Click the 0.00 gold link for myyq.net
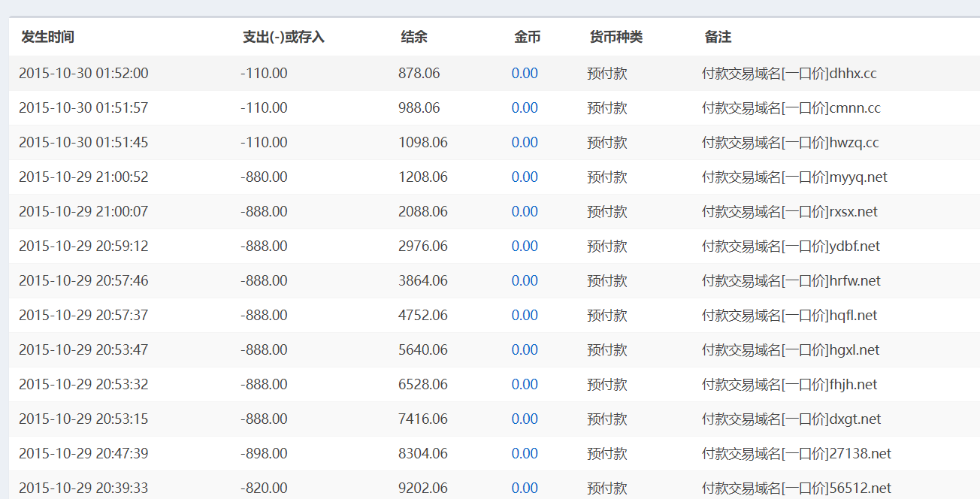 pos(525,177)
